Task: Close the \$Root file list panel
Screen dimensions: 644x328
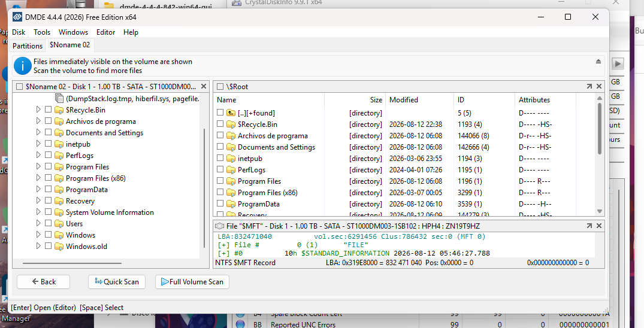Action: pyautogui.click(x=599, y=87)
